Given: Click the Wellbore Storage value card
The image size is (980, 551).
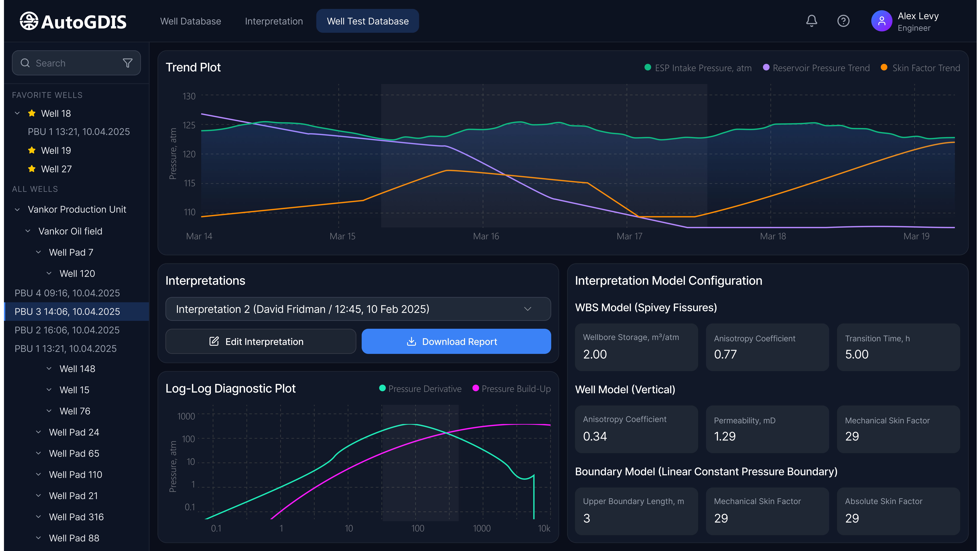Looking at the screenshot, I should tap(636, 347).
